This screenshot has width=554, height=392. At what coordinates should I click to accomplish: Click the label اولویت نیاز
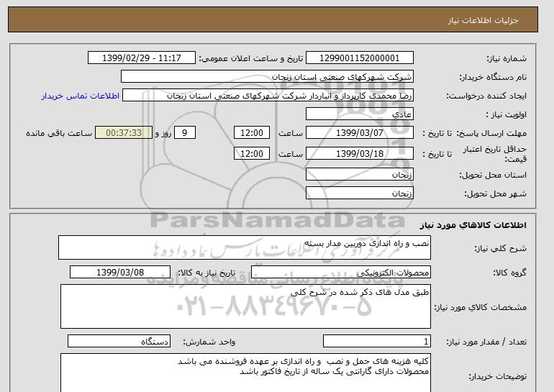507,115
